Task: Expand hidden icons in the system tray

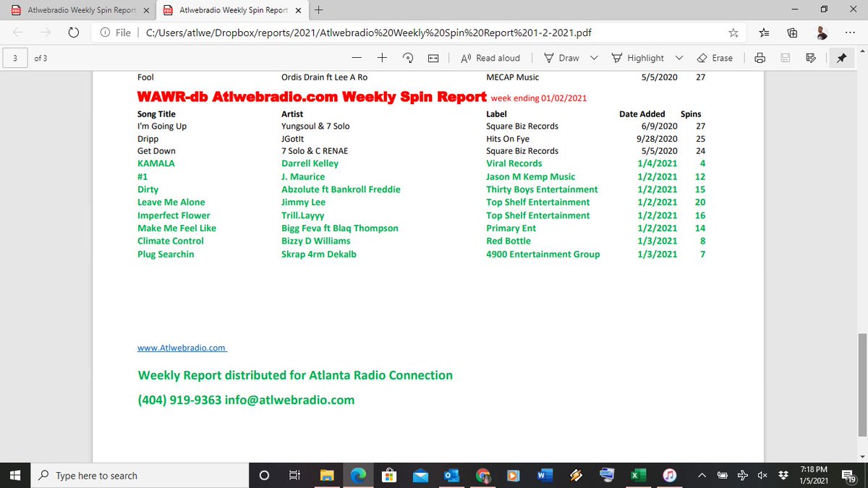Action: 701,475
